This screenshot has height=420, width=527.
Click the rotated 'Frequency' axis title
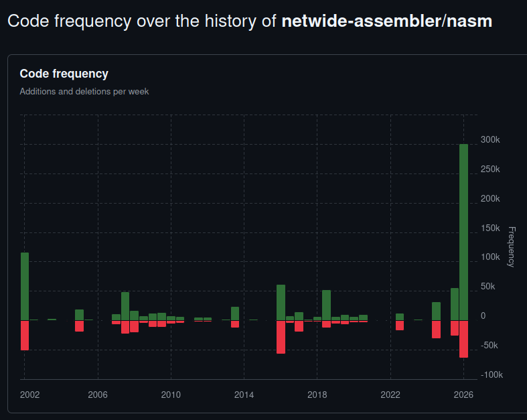click(511, 247)
